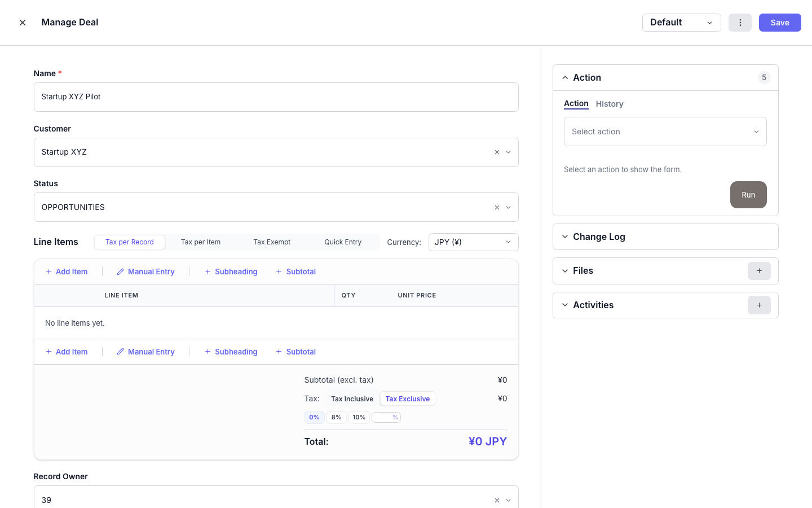Open Manual Entry with the pencil icon

[120, 271]
